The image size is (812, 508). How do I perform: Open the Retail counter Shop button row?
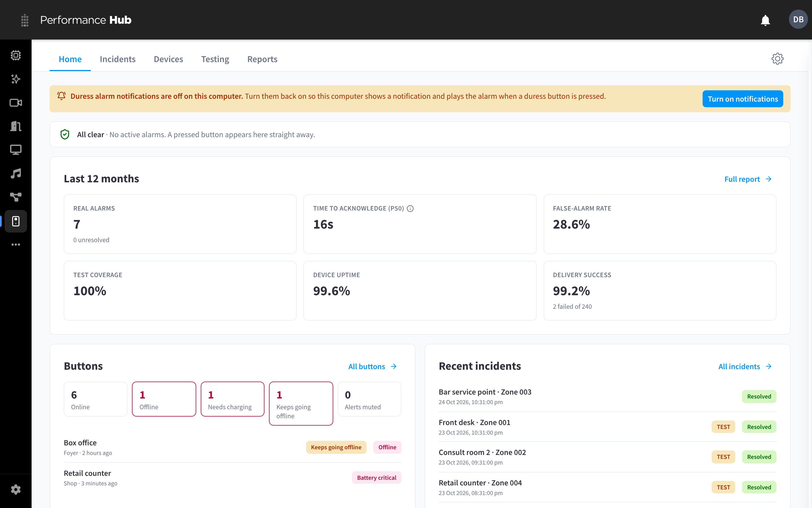pos(233,478)
